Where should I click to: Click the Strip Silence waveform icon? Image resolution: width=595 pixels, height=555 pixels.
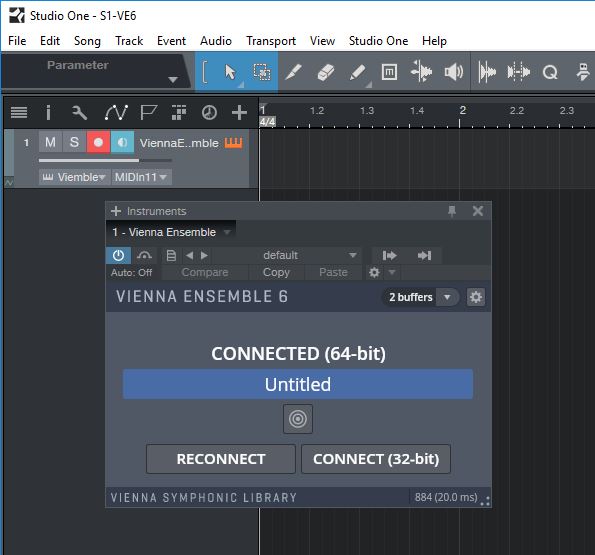point(487,72)
